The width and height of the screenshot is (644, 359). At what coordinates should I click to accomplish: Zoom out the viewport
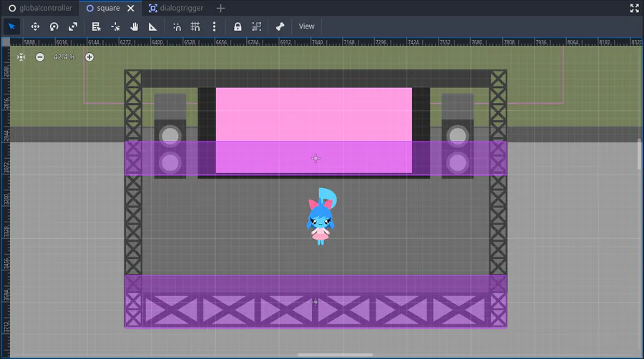(40, 57)
